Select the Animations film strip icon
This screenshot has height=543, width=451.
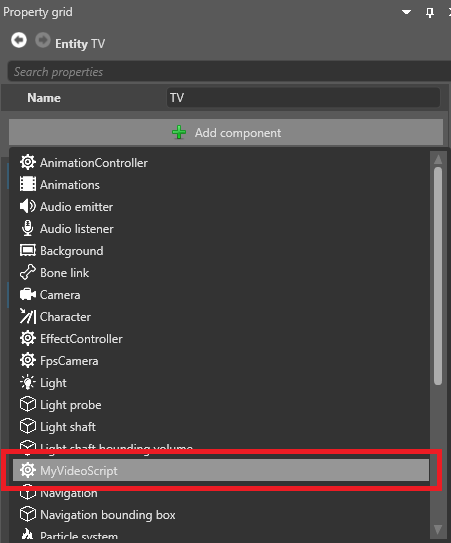point(28,184)
